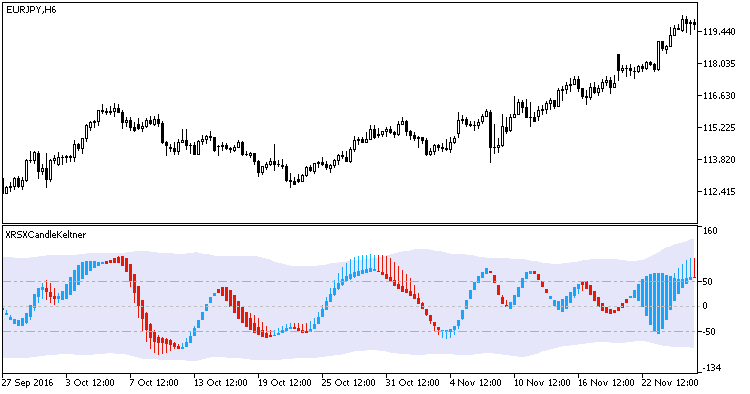Click the 4 Nov 12:00 time label
750x394 pixels.
coord(476,383)
